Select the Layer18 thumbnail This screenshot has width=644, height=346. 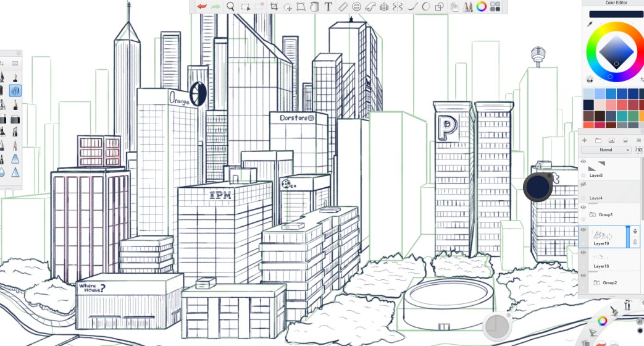(601, 258)
